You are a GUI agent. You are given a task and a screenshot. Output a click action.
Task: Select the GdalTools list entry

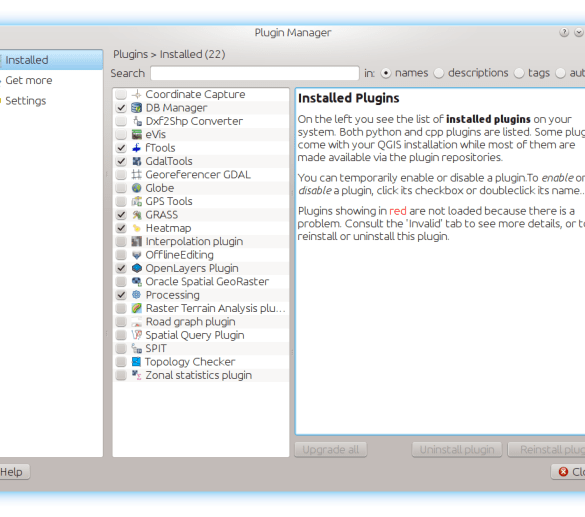[x=201, y=161]
